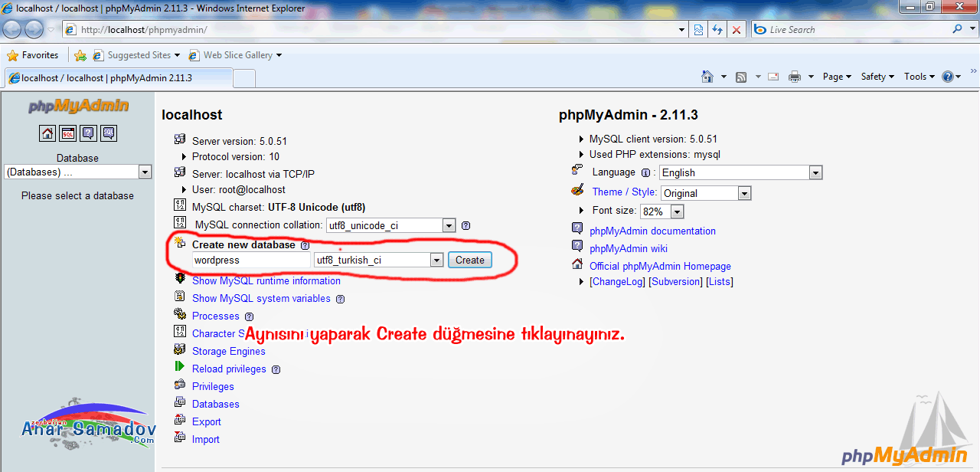This screenshot has width=980, height=472.
Task: Click the IE Home toolbar icon
Action: (707, 77)
